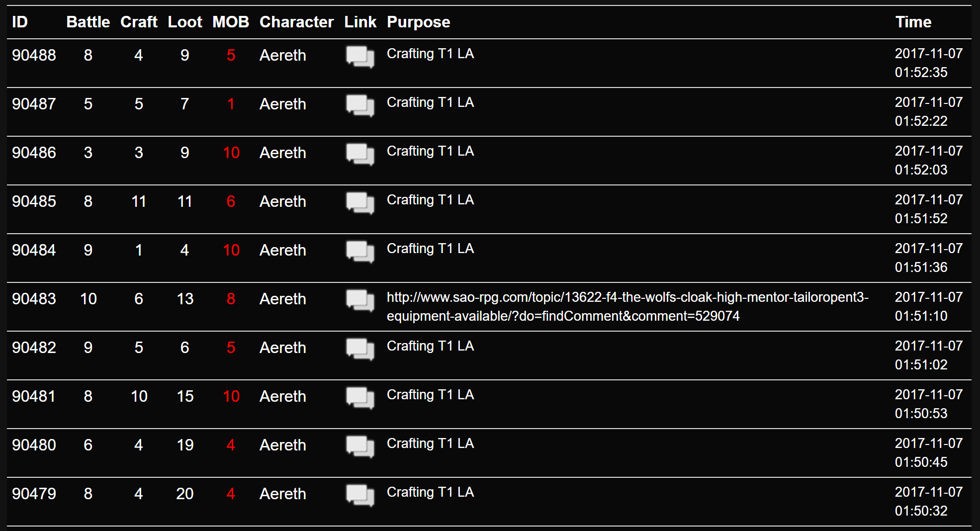Open the link icon for roll 90486
This screenshot has height=531, width=980.
360,154
